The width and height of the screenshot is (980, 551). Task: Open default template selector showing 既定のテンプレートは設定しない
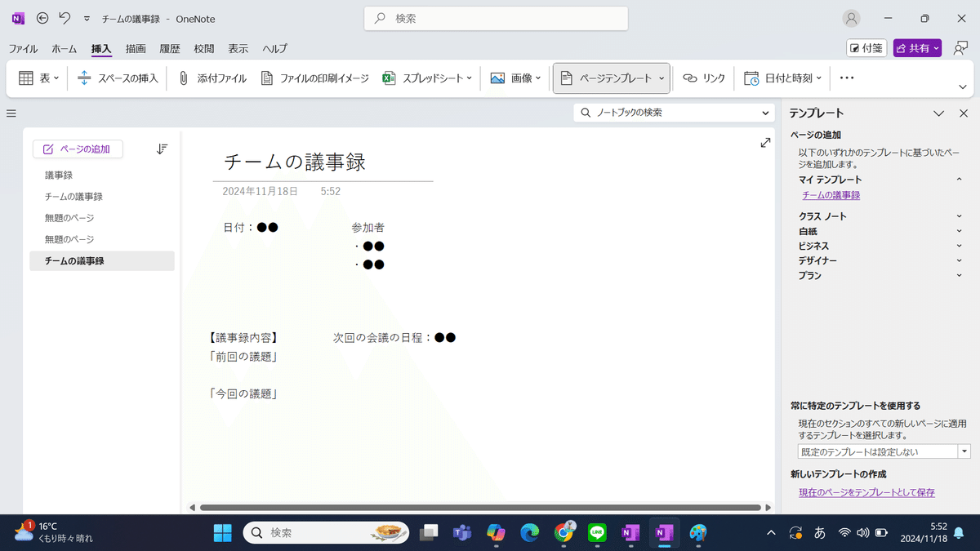tap(880, 451)
